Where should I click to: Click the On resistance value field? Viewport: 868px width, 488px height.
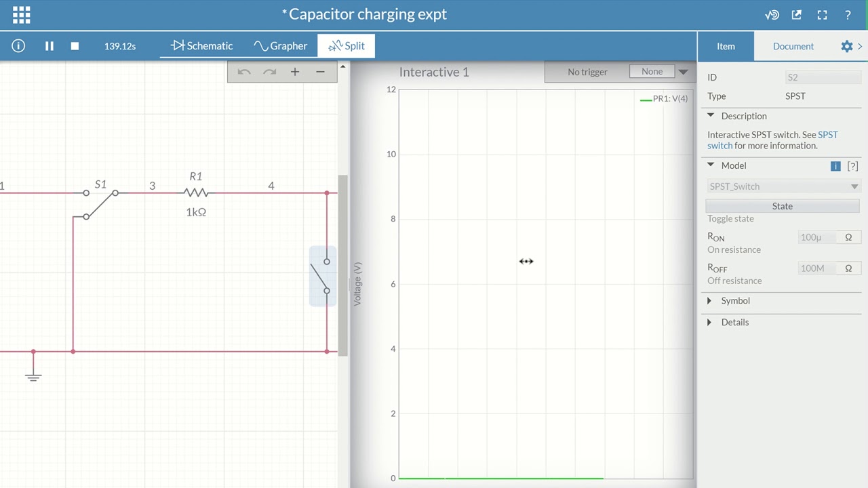pyautogui.click(x=817, y=237)
